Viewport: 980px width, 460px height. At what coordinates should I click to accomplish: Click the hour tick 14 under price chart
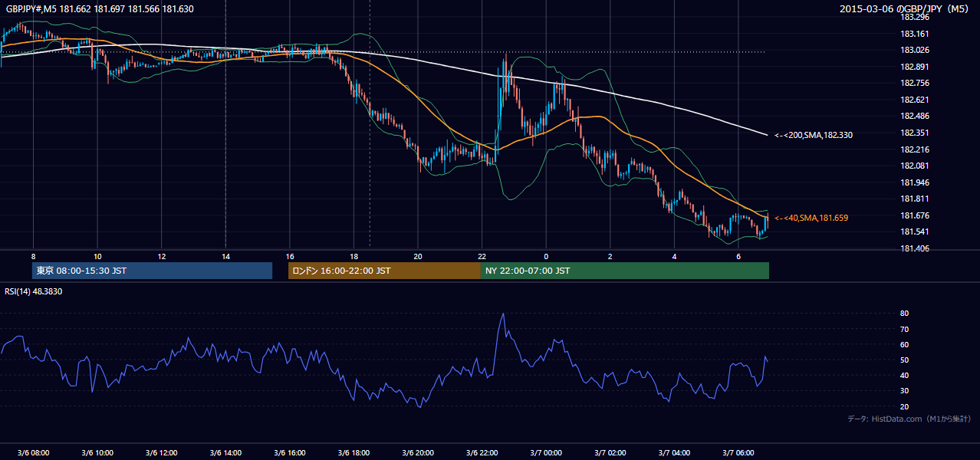click(225, 255)
